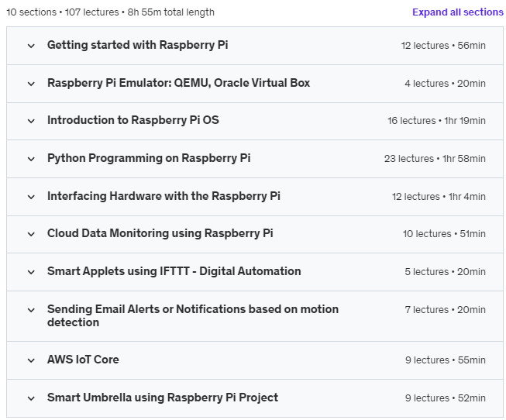Expand chevron next to Cloud Data Monitoring section
This screenshot has height=420, width=506.
pyautogui.click(x=31, y=234)
